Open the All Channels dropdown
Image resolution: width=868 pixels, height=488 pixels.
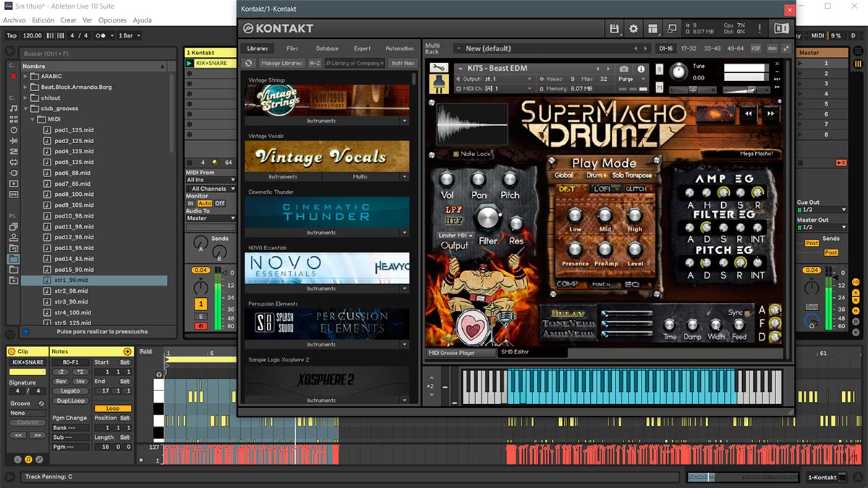(x=211, y=189)
